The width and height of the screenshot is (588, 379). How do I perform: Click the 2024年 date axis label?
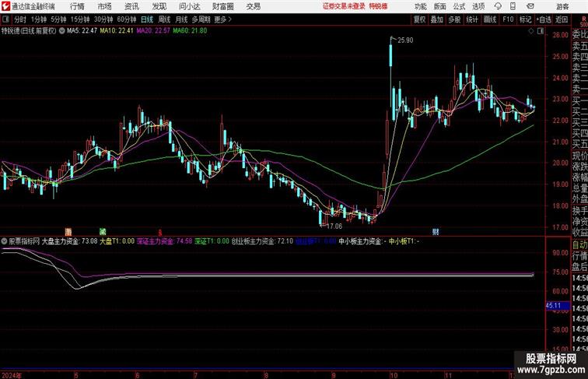[x=12, y=375]
